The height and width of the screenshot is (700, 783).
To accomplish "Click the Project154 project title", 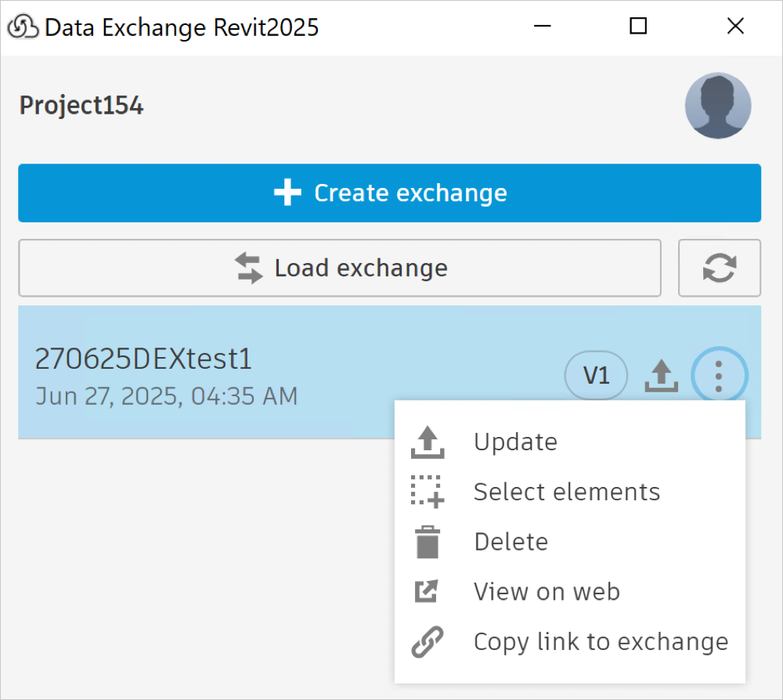I will point(81,106).
